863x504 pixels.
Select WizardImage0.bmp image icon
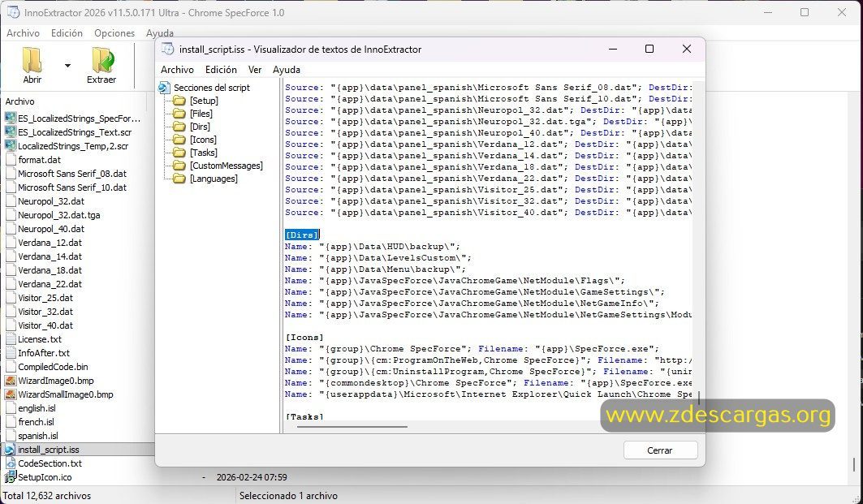(10, 380)
